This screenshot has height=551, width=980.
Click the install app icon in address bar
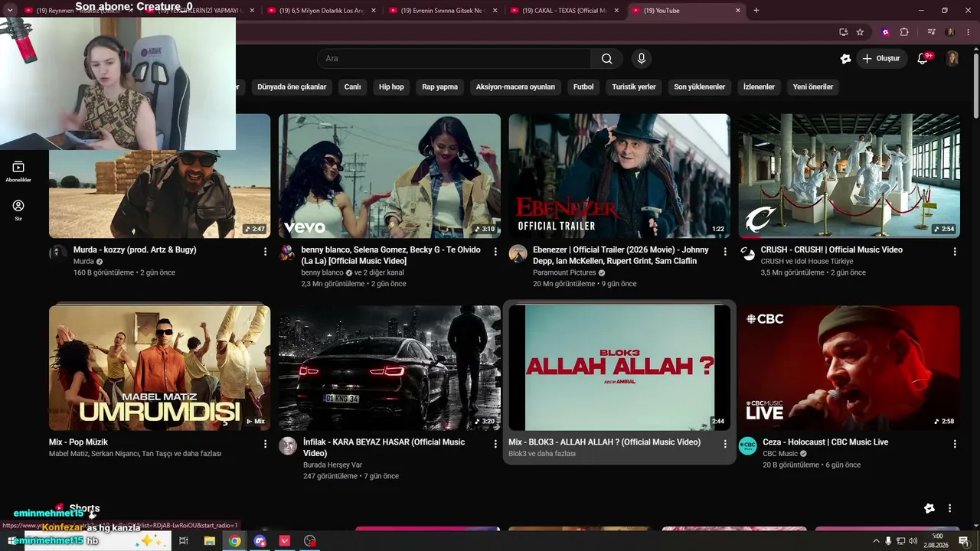(843, 32)
